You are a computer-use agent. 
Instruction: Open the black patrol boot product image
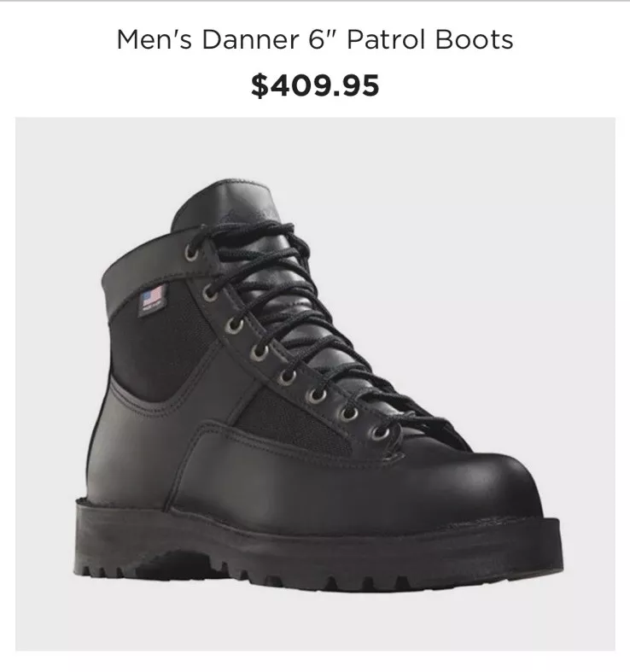click(x=316, y=383)
